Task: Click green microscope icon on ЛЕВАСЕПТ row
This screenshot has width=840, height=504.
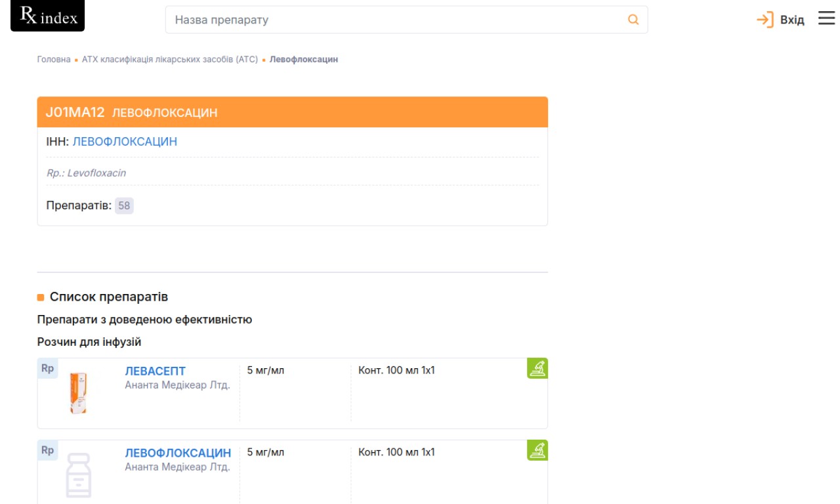Action: (537, 368)
